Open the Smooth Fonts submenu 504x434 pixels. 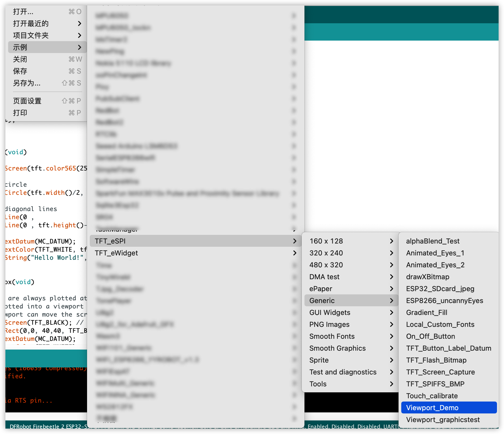click(x=351, y=336)
